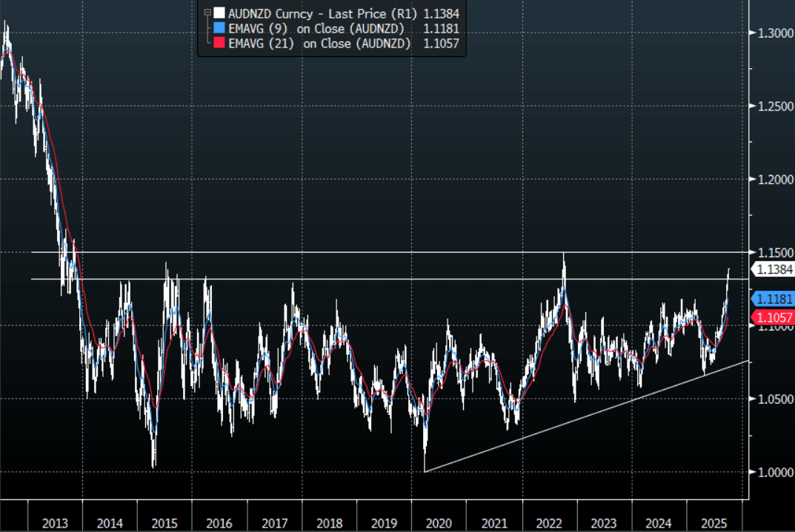Image resolution: width=795 pixels, height=532 pixels.
Task: Click the 2014 x-axis year label
Action: tap(110, 523)
